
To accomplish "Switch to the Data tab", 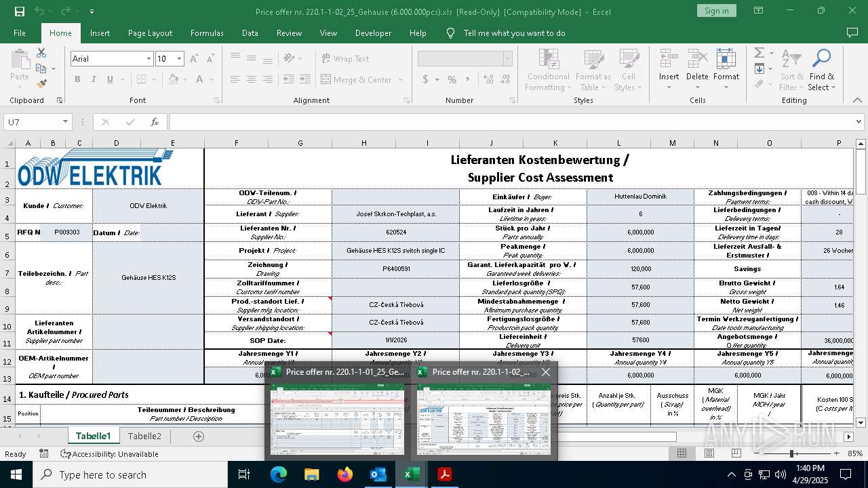I will pyautogui.click(x=250, y=33).
